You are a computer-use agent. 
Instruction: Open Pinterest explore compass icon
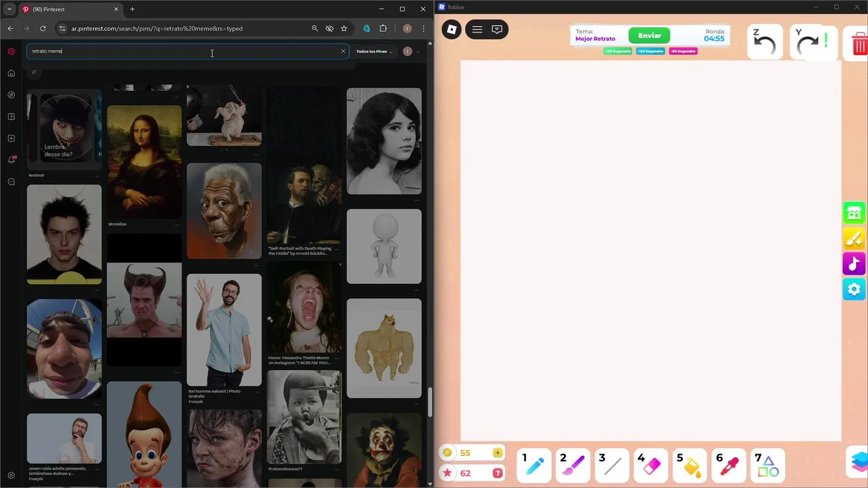coord(11,95)
